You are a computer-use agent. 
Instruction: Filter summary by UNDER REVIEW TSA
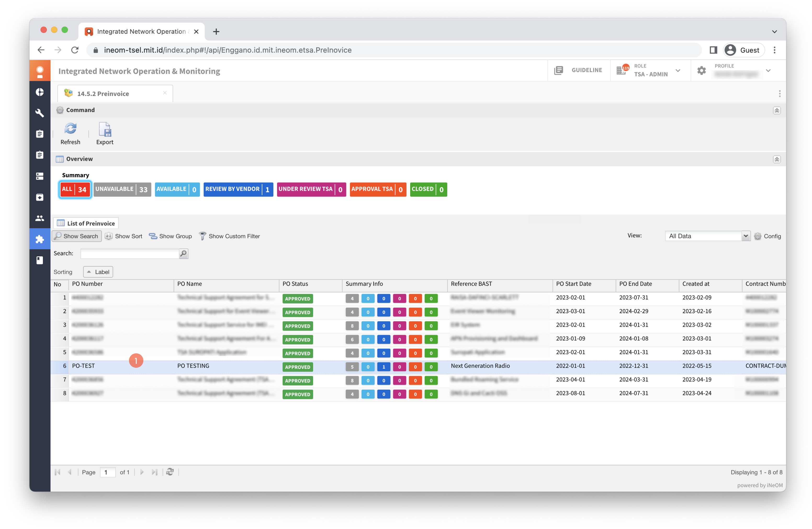pos(311,189)
